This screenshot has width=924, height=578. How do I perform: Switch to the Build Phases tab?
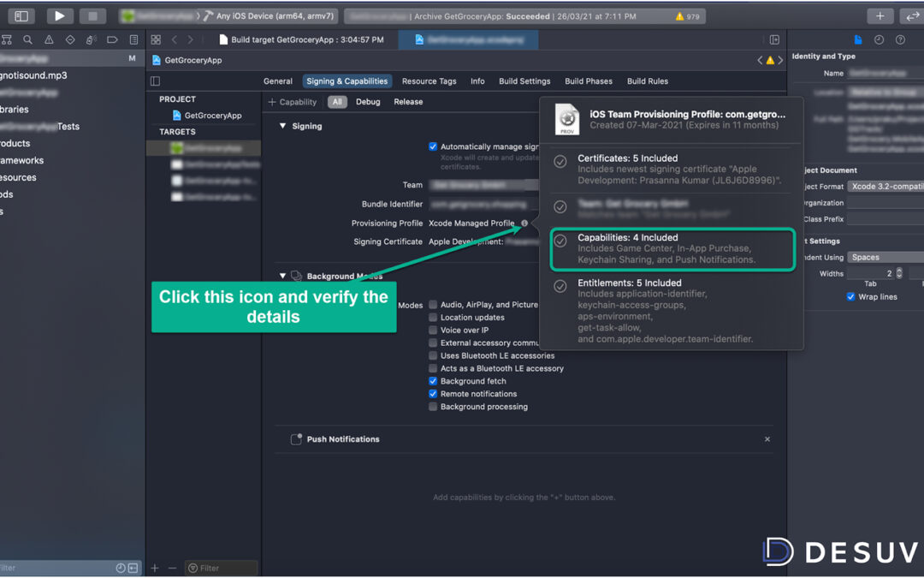[x=588, y=81]
